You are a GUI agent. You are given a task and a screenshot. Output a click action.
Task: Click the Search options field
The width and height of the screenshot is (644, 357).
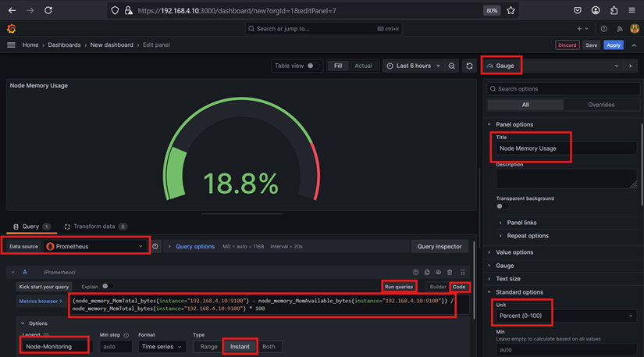(563, 89)
